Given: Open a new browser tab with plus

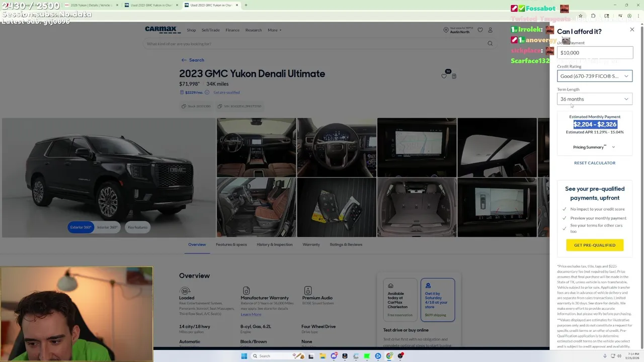Looking at the screenshot, I should click(246, 5).
